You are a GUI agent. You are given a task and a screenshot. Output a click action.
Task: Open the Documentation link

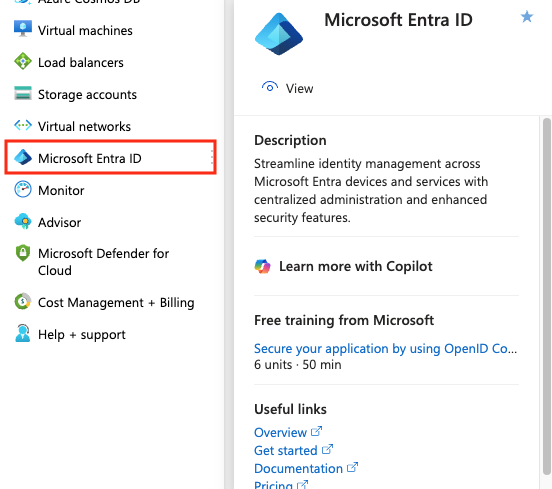coord(299,468)
